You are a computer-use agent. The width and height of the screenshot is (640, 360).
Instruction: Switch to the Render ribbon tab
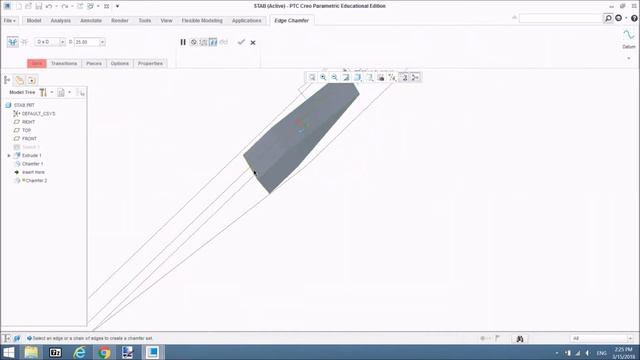point(120,20)
